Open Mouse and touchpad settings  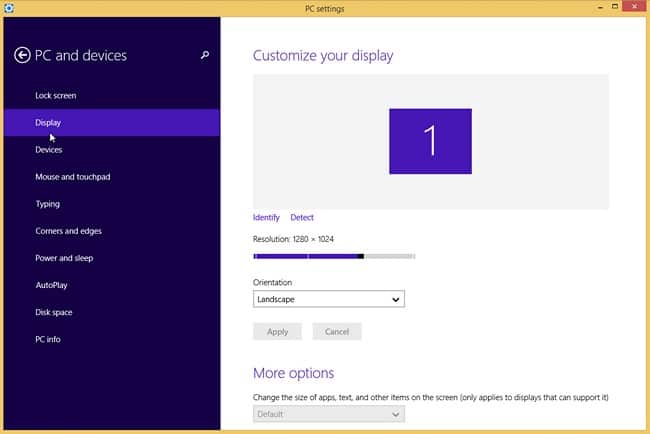(72, 177)
